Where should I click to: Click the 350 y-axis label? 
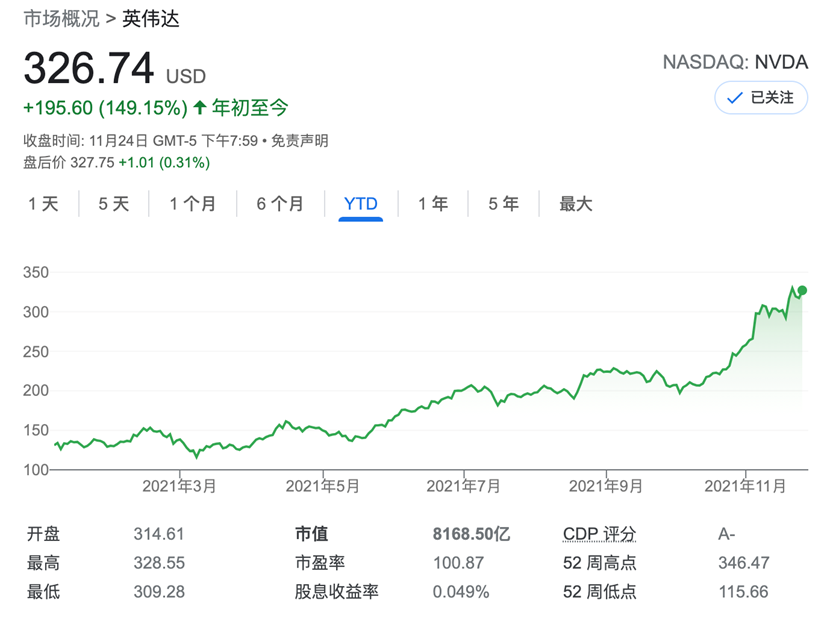[x=35, y=272]
